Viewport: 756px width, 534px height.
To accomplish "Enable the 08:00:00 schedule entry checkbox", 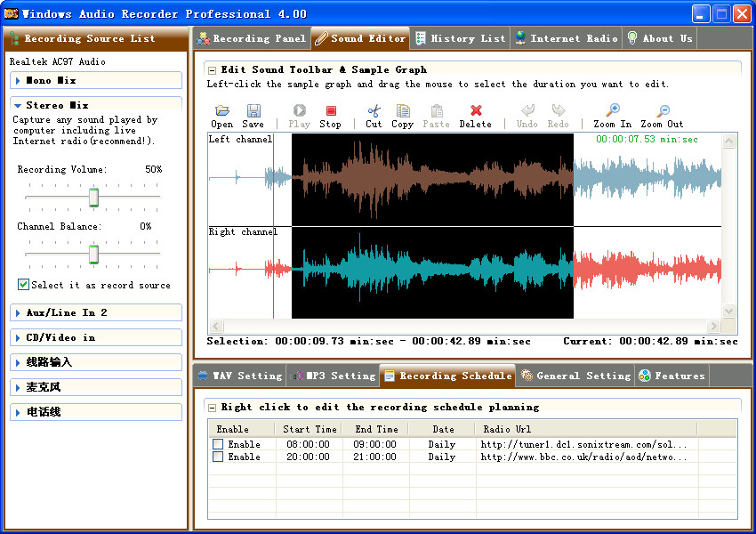I will (x=218, y=444).
